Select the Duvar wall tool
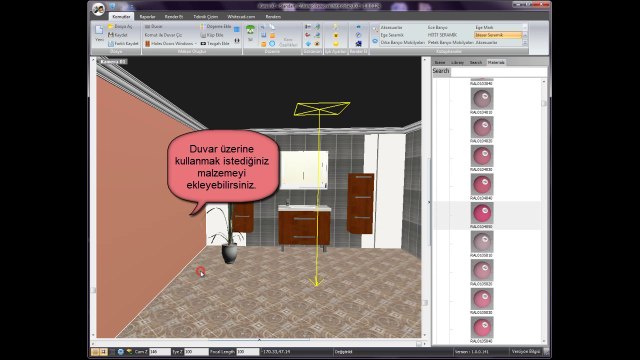The width and height of the screenshot is (640, 360). [153, 27]
